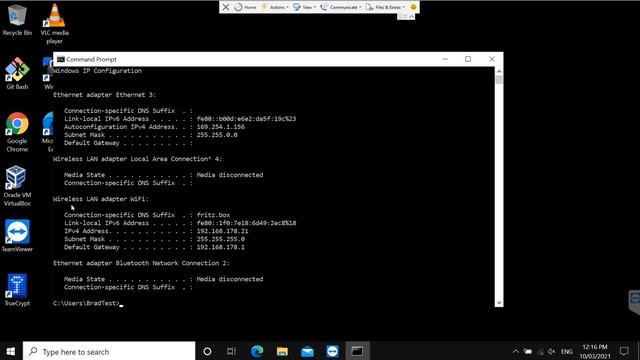The image size is (640, 360).
Task: Click the battery icon in system tray
Action: pos(528,351)
